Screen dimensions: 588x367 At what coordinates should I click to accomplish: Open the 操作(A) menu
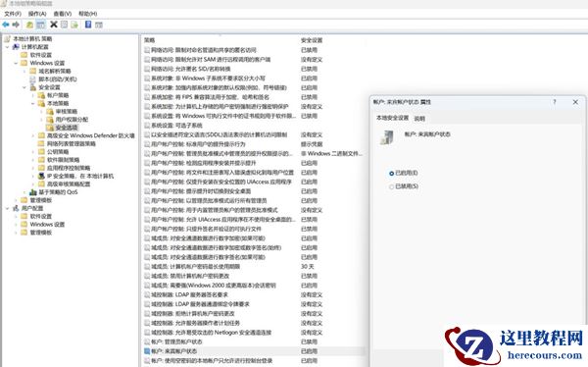coord(37,14)
